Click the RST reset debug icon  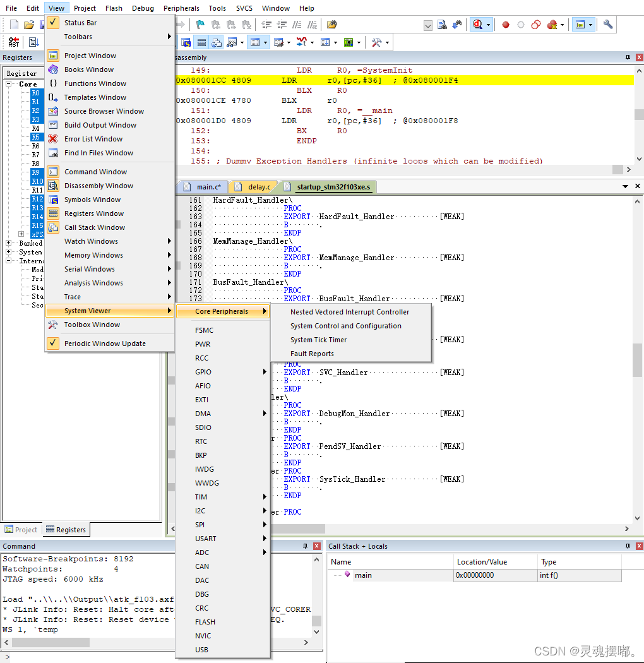[13, 42]
